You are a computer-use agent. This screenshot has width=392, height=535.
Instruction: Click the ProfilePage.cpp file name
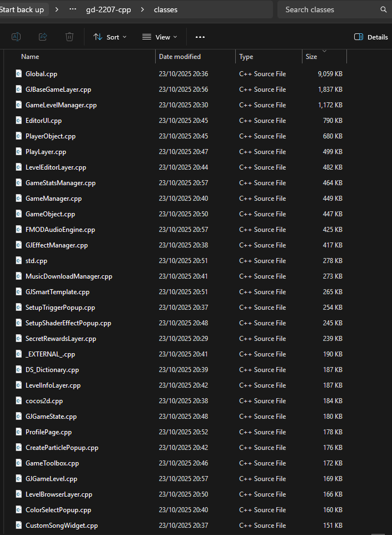coord(48,432)
